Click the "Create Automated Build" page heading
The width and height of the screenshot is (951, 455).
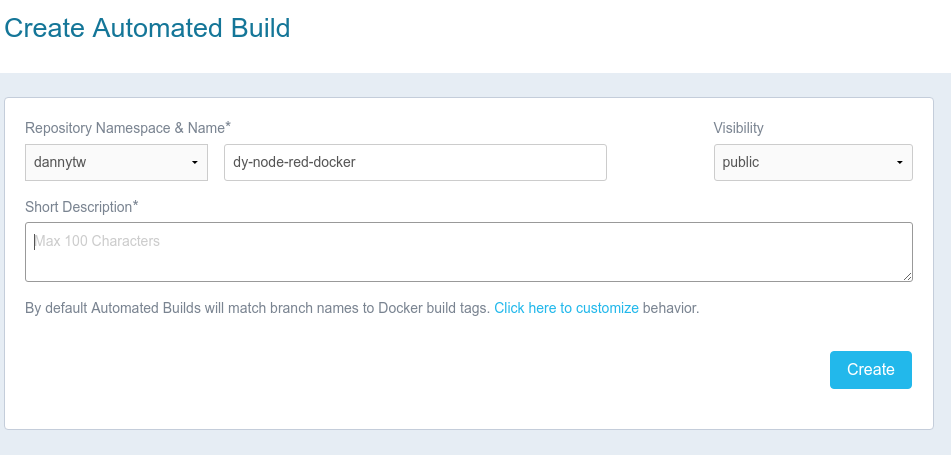pos(147,28)
